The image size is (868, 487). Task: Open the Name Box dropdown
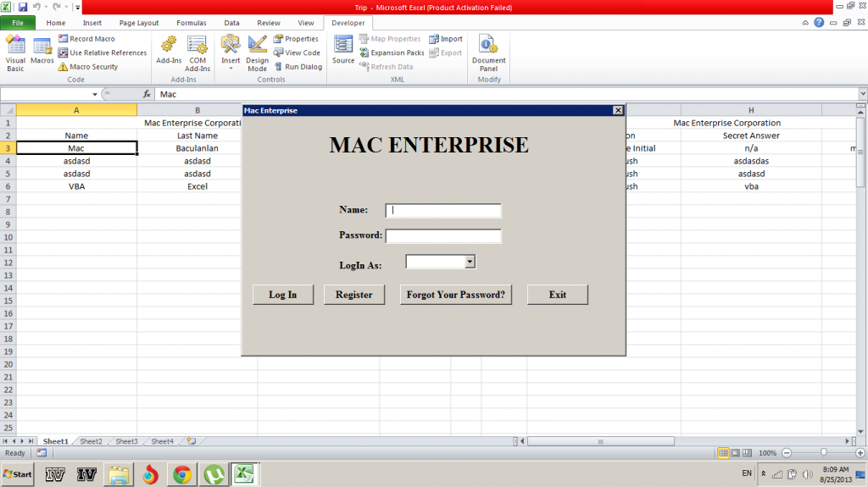pos(95,94)
